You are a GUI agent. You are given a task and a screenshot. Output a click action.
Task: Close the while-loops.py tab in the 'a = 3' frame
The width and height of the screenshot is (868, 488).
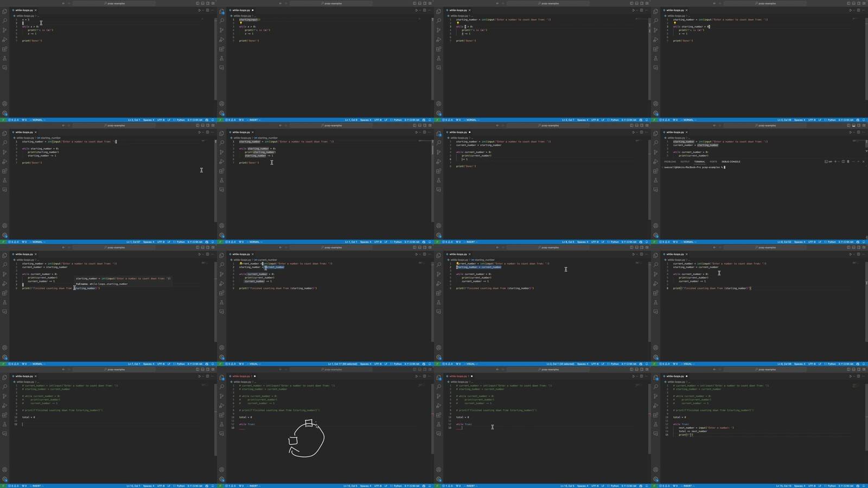click(36, 10)
